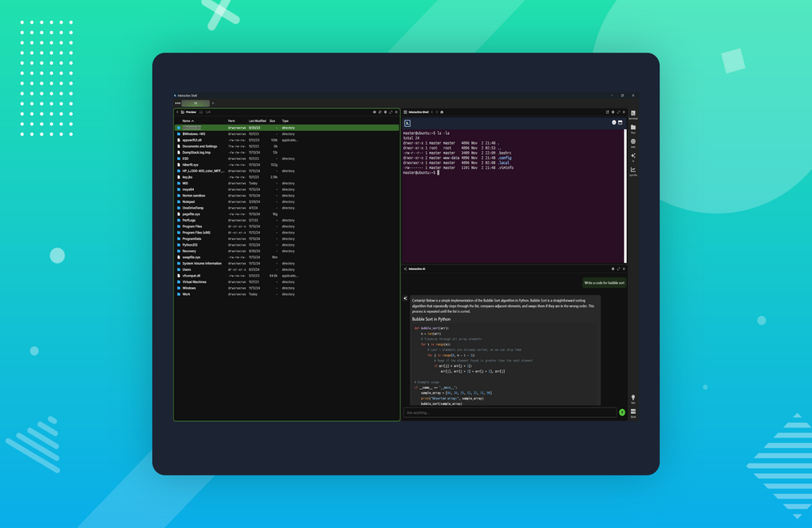812x528 pixels.
Task: Select the msys64 folder
Action: [286, 190]
